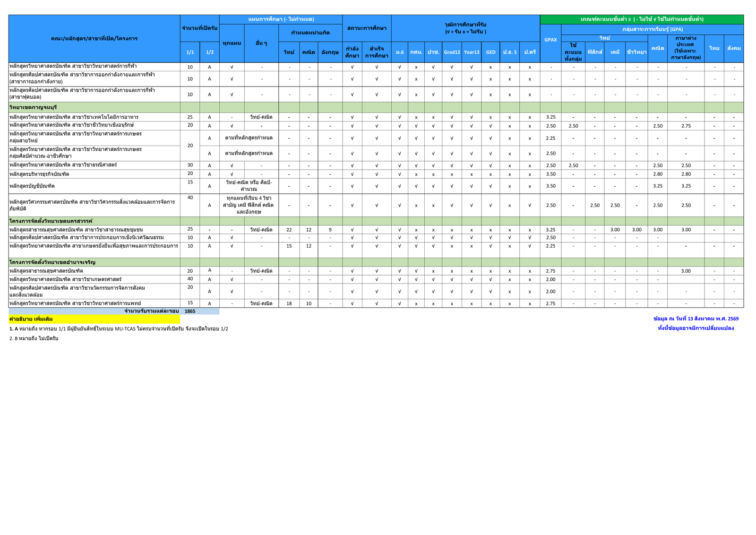Viewport: 756px width, 535px height.
Task: Click the 'ป.ธ. 5' column header
Action: [x=510, y=52]
